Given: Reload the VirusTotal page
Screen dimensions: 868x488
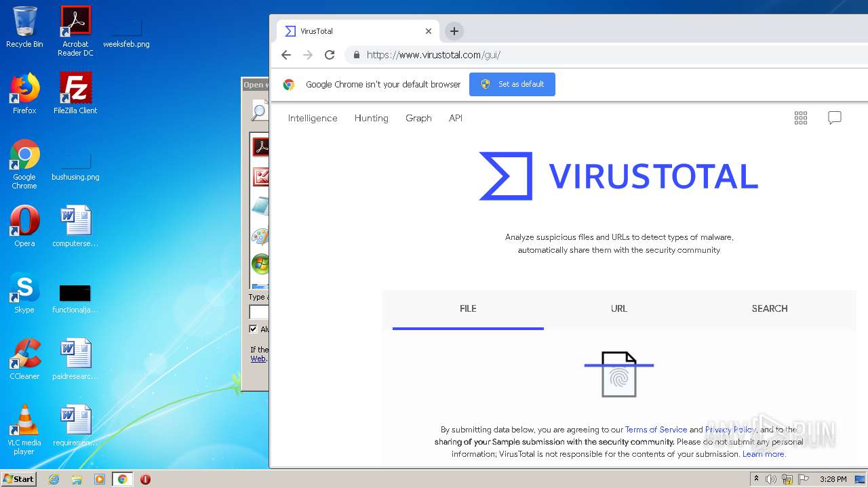Looking at the screenshot, I should [330, 55].
